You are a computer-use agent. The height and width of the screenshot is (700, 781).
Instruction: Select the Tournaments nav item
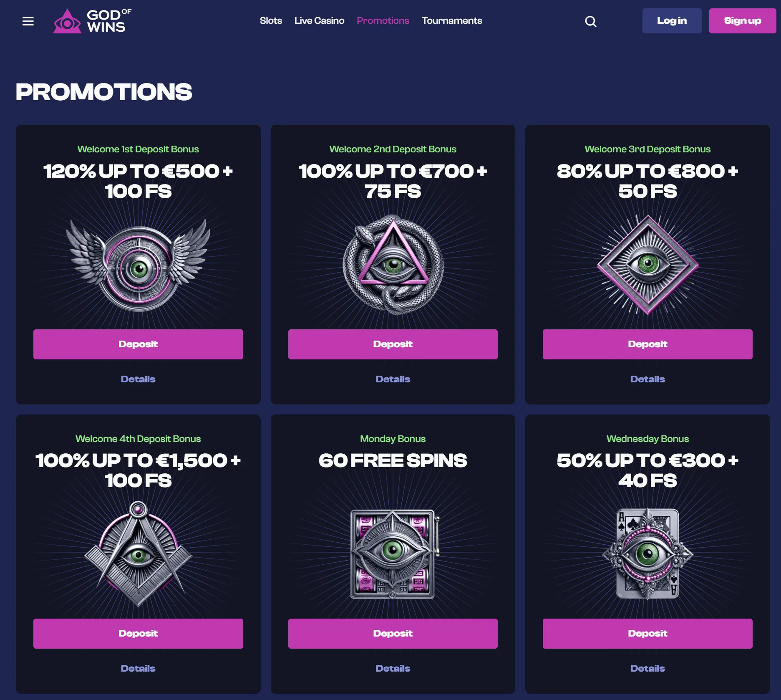coord(452,20)
